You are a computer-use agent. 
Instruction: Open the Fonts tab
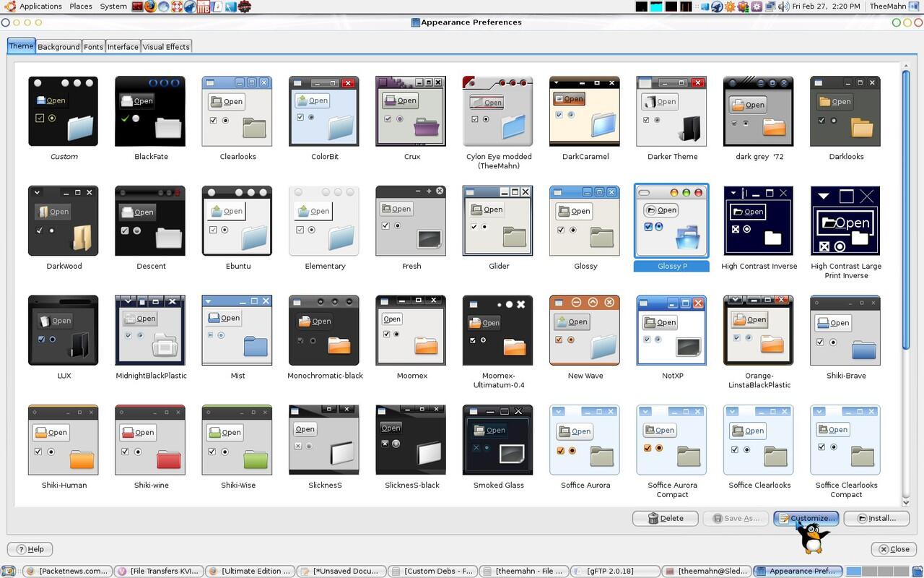click(x=93, y=47)
